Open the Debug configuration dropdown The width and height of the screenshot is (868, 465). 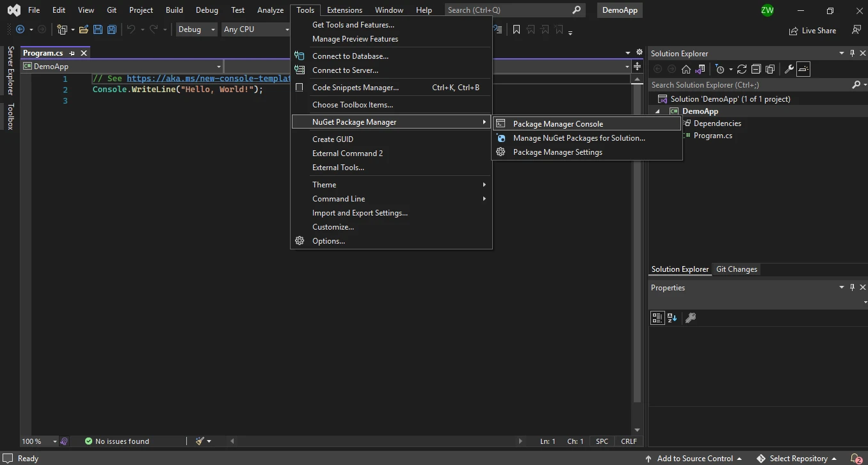pyautogui.click(x=197, y=29)
